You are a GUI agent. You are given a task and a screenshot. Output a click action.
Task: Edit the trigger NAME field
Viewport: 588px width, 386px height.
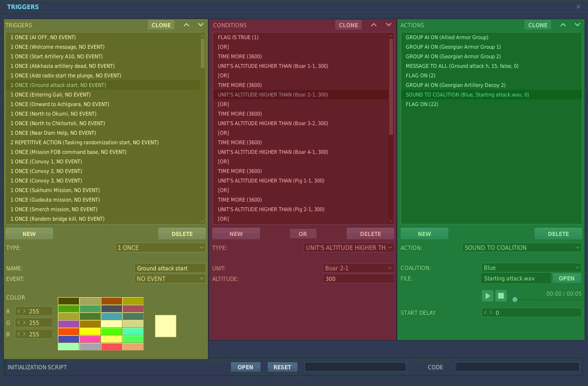[x=170, y=268]
